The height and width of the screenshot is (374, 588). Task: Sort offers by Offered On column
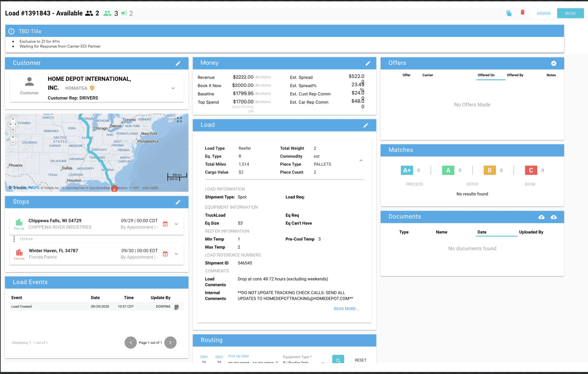coord(486,75)
